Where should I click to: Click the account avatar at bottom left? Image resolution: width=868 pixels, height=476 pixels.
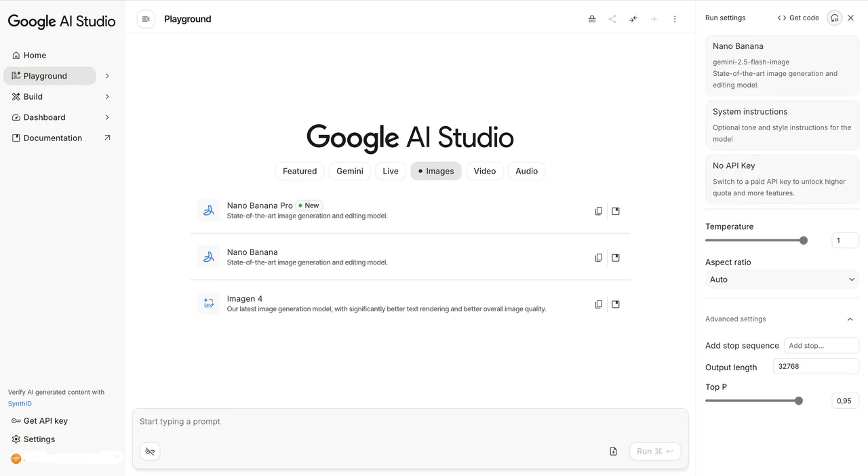click(x=16, y=458)
